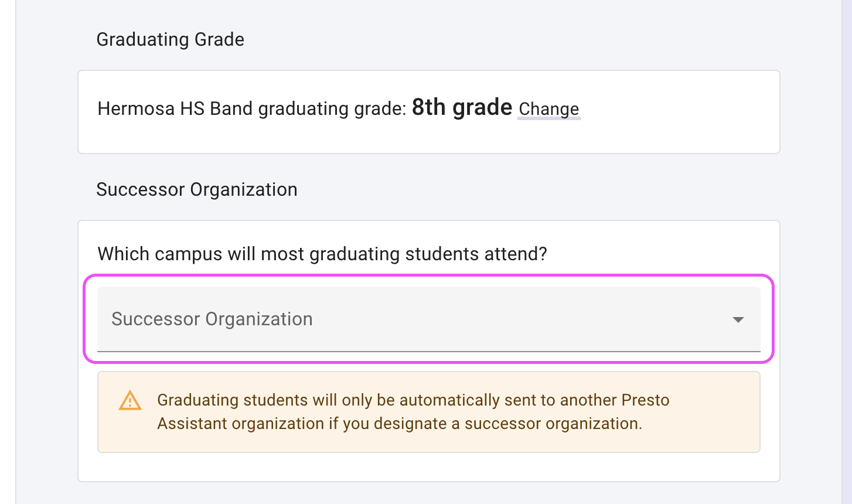Viewport: 852px width, 504px height.
Task: Select the 'Hermosa HS Band graduating grade' label
Action: 251,109
